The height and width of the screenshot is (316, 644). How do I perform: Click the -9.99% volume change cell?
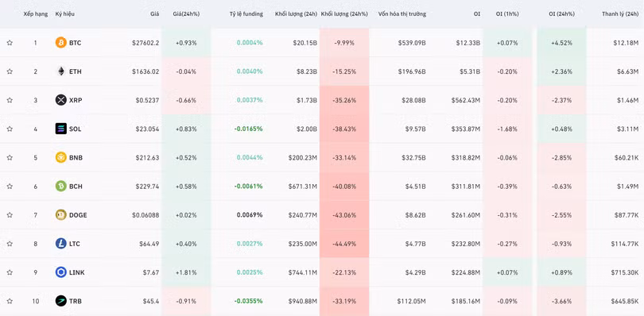pyautogui.click(x=344, y=43)
